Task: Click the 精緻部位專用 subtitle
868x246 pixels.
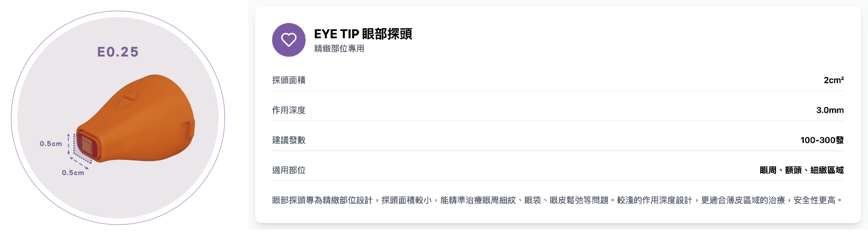Action: click(x=339, y=49)
